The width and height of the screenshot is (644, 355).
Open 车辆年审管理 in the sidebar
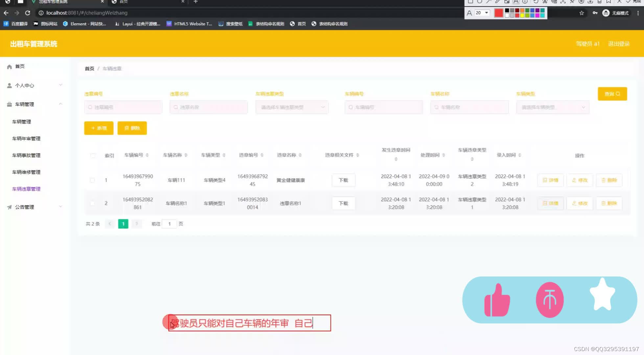[x=26, y=138]
